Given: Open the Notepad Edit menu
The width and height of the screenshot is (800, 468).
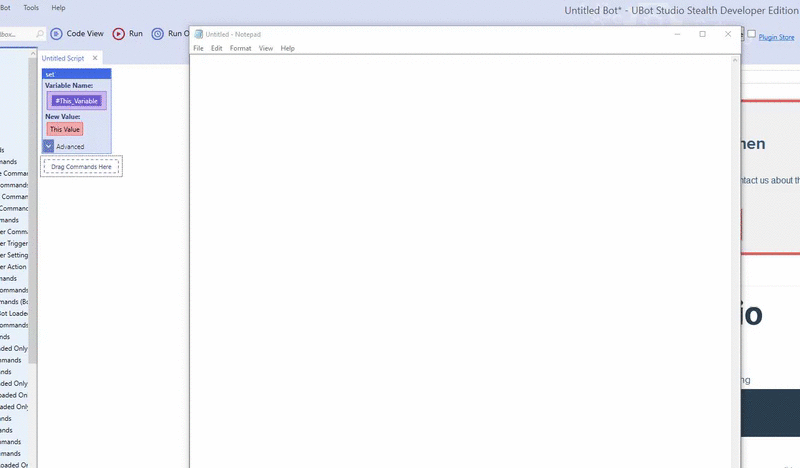Looking at the screenshot, I should coord(216,48).
